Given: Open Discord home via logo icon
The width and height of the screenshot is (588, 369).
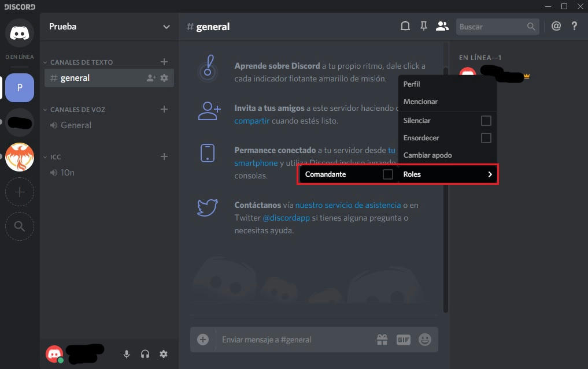Looking at the screenshot, I should pyautogui.click(x=20, y=33).
